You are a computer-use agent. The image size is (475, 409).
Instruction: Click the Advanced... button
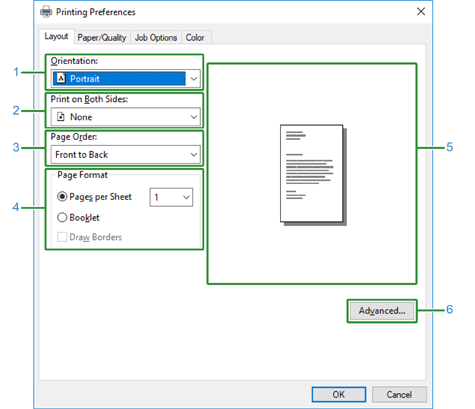point(382,311)
